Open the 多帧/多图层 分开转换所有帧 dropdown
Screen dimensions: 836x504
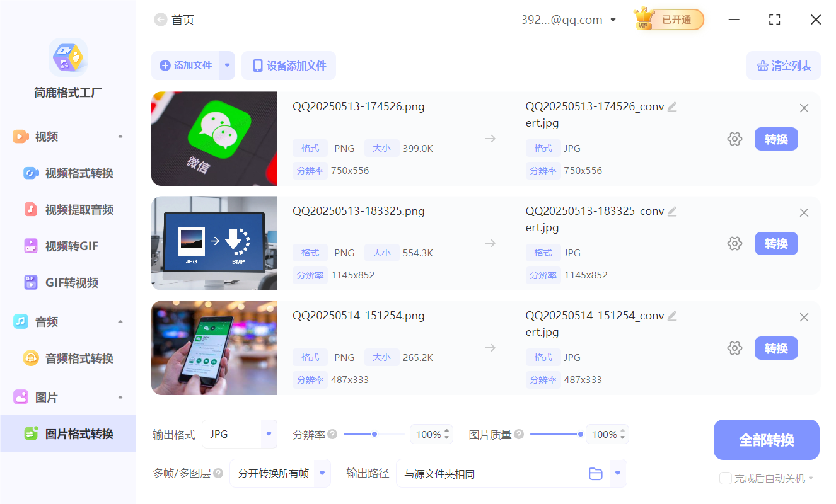(322, 473)
